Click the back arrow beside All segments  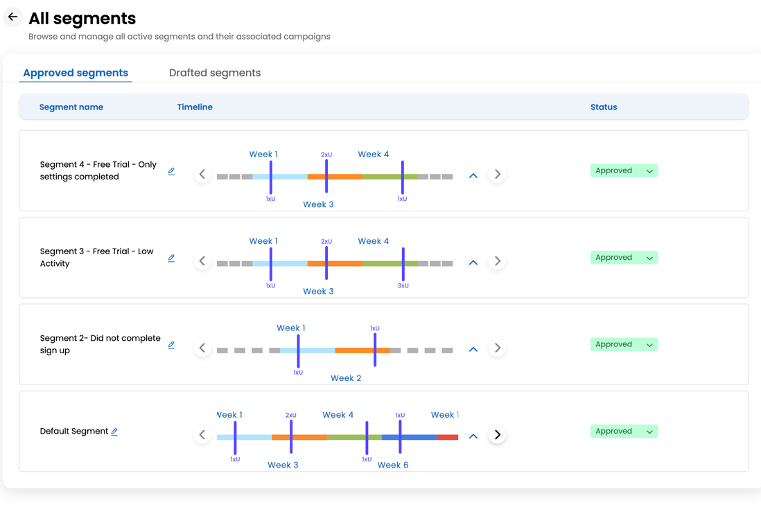(x=13, y=17)
